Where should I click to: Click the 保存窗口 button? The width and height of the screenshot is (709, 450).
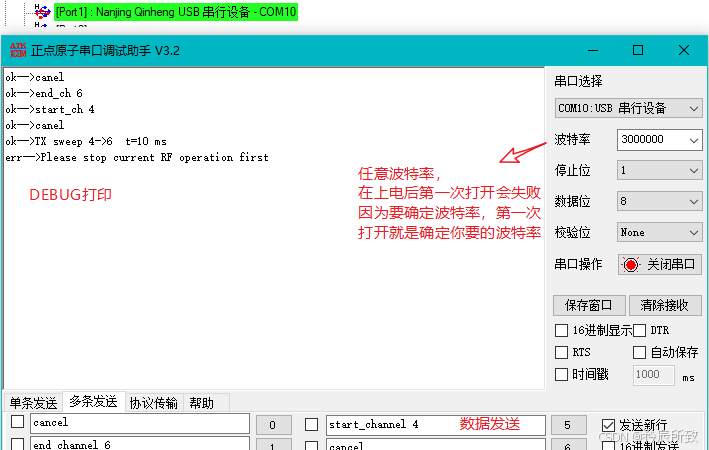[589, 305]
